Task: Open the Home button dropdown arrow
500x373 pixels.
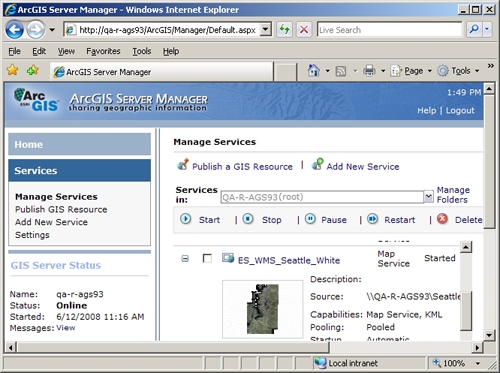Action: tap(327, 71)
